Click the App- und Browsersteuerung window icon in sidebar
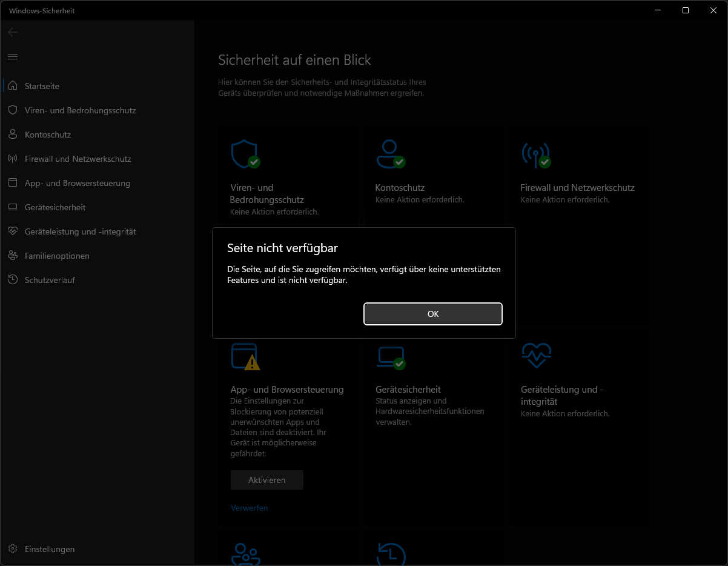The height and width of the screenshot is (566, 728). coord(13,183)
